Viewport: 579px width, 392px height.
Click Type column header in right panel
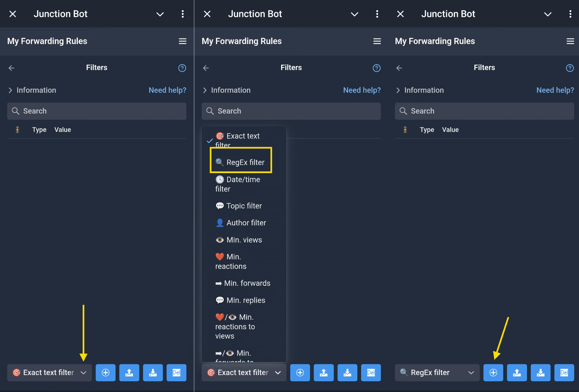pos(427,130)
